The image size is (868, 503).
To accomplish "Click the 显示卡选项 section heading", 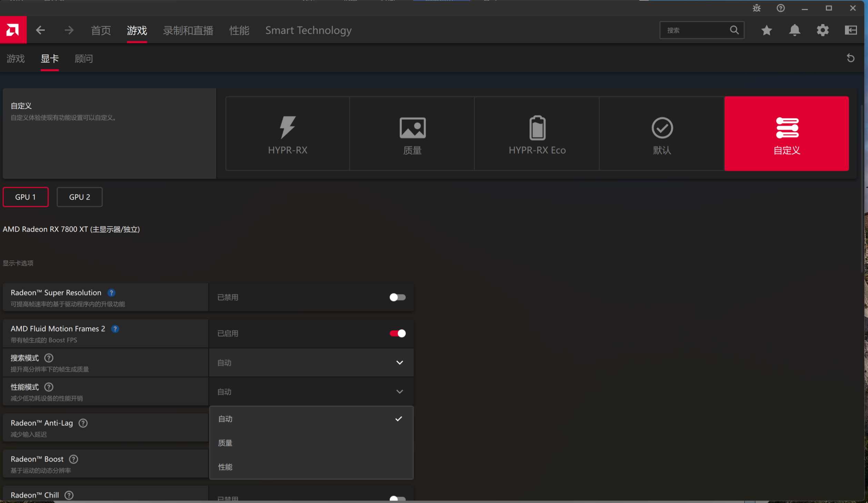I will [x=18, y=263].
